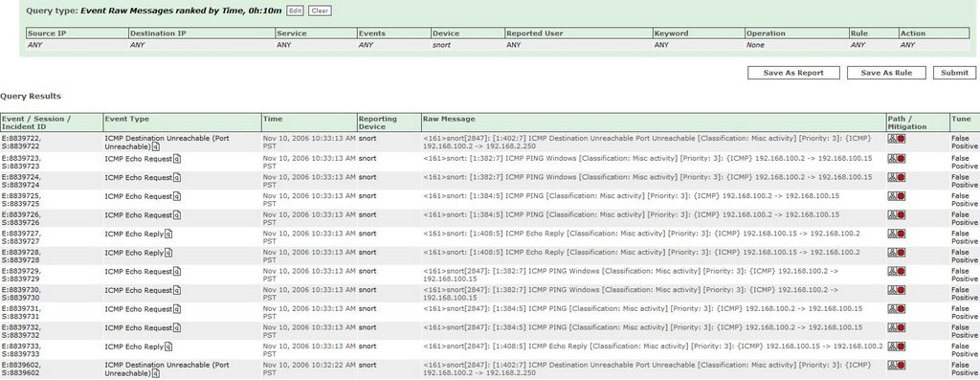Screen dimensions: 980x380
Task: Click red mitigation icon for row E:8839732
Action: pyautogui.click(x=902, y=327)
